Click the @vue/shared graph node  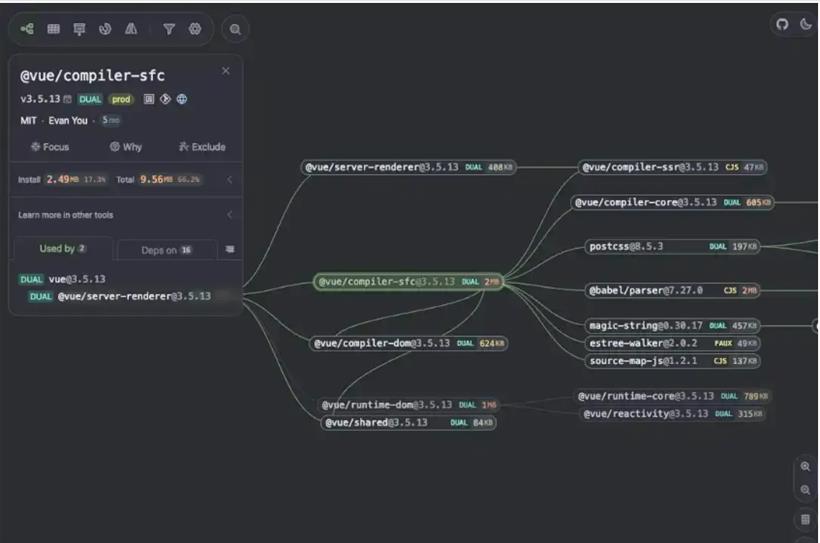click(408, 422)
